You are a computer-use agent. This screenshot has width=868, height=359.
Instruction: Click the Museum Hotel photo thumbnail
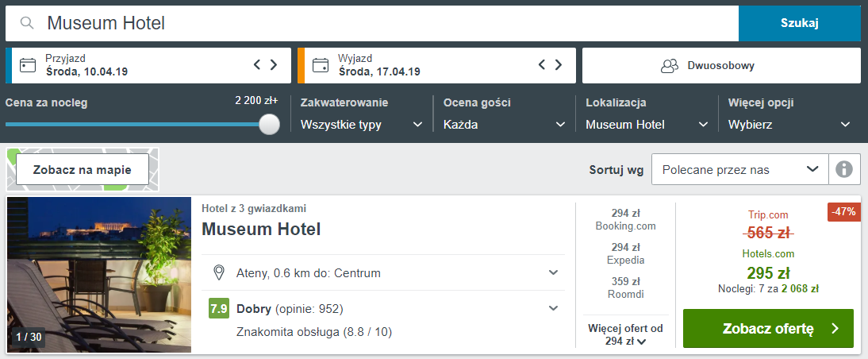(99, 274)
